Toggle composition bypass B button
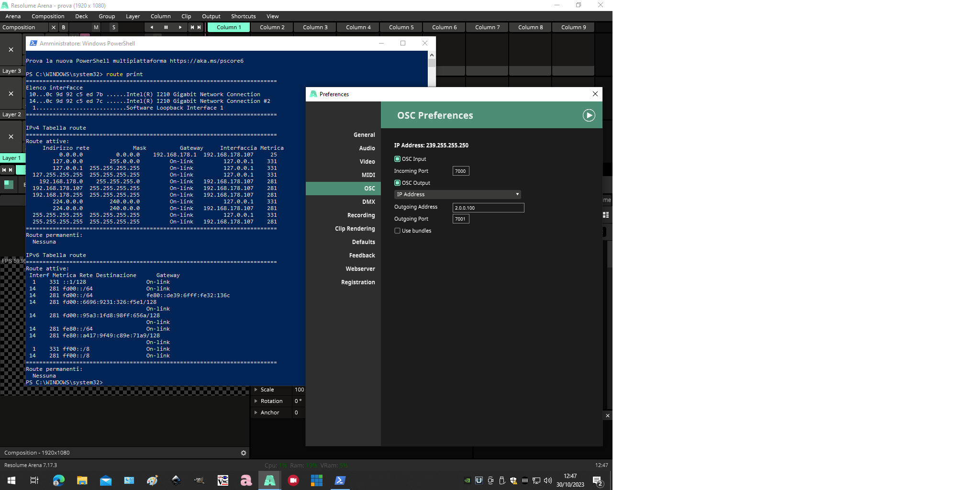The width and height of the screenshot is (980, 490). pyautogui.click(x=64, y=27)
